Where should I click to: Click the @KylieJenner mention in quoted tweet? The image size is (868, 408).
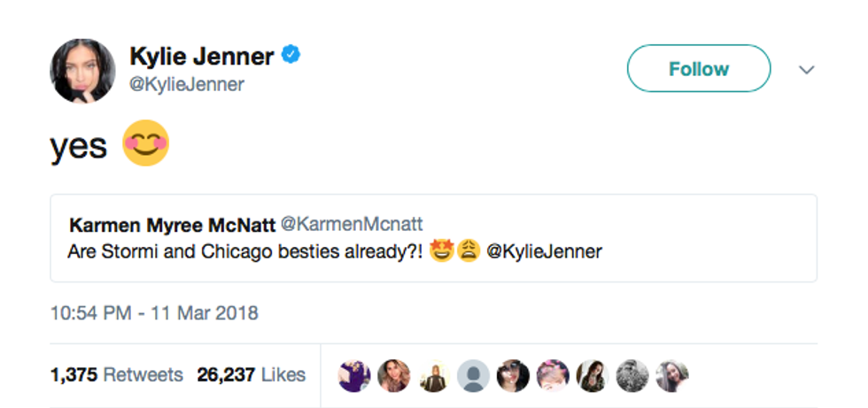coord(544,251)
